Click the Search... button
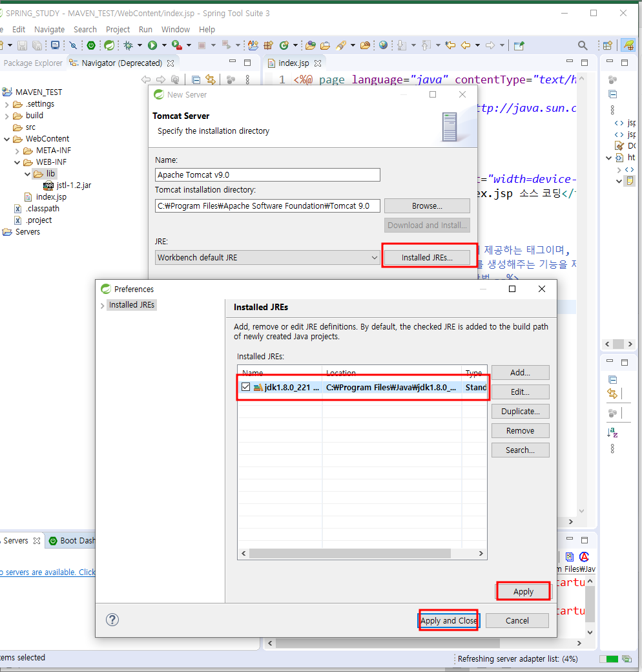The image size is (642, 672). (x=521, y=450)
